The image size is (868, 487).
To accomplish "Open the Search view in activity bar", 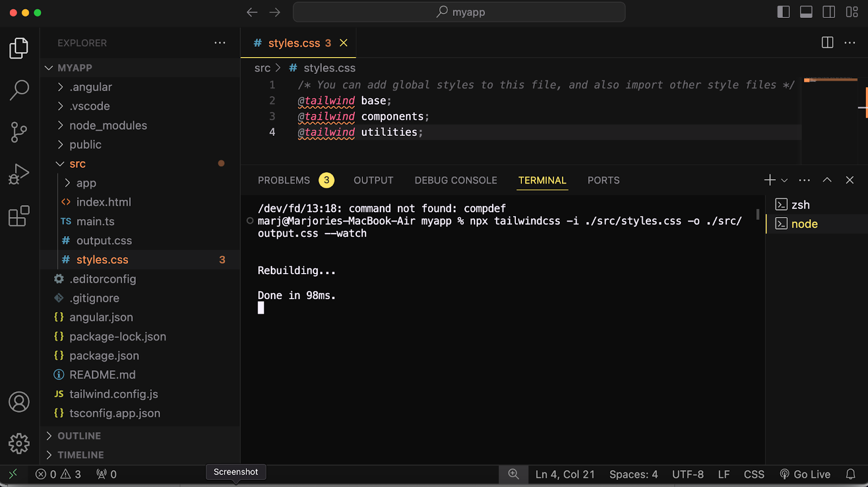I will (x=19, y=90).
